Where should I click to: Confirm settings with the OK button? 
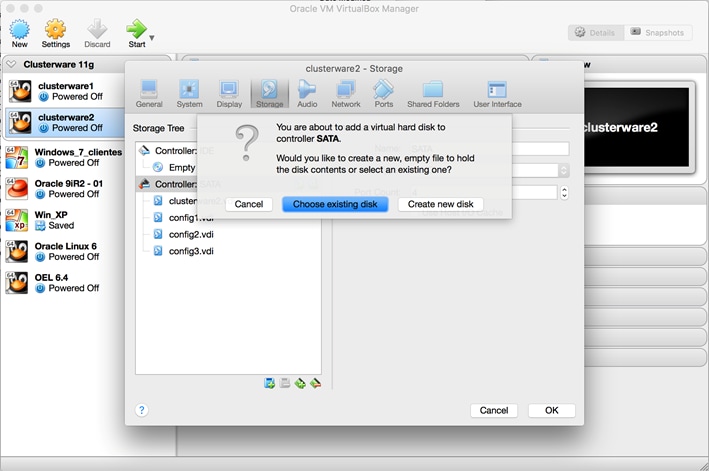coord(552,410)
